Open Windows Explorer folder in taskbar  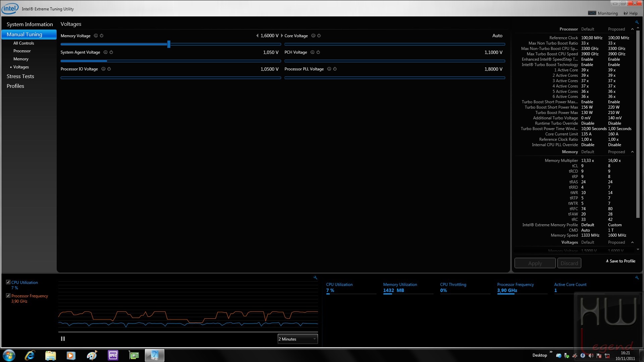click(x=50, y=355)
